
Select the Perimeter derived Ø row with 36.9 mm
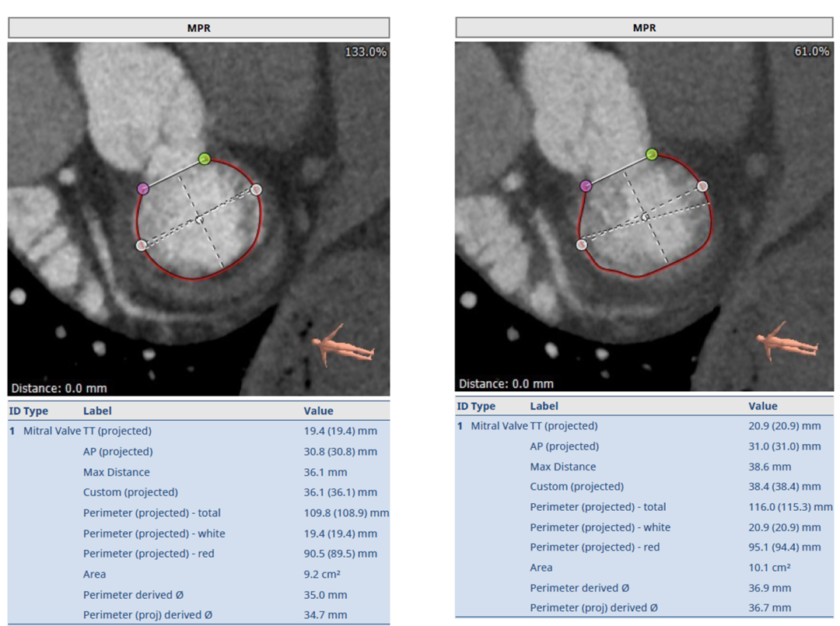(x=644, y=588)
